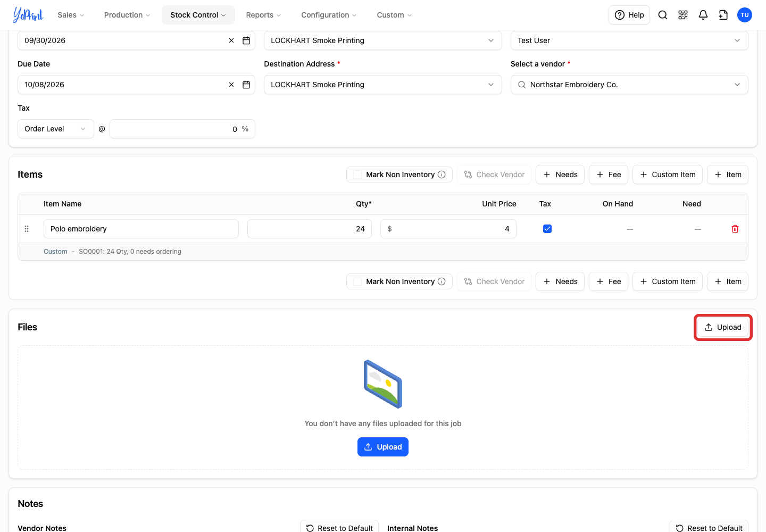
Task: Click the Help button
Action: pyautogui.click(x=629, y=15)
